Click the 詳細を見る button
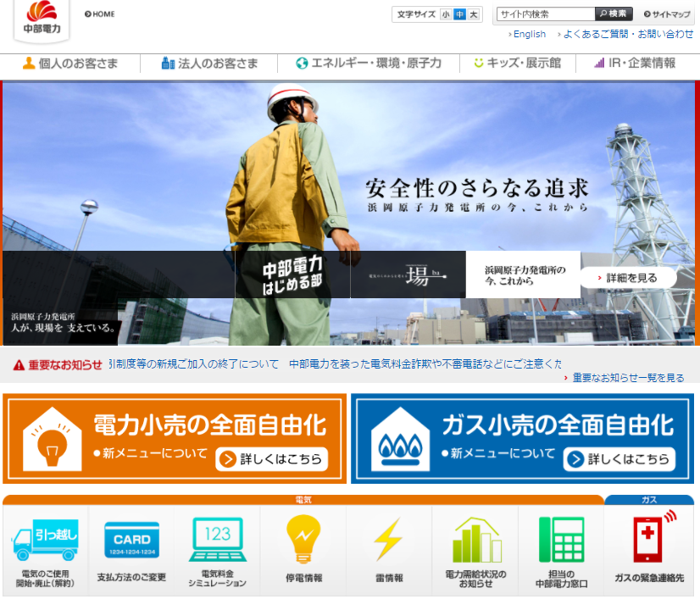 [x=628, y=278]
